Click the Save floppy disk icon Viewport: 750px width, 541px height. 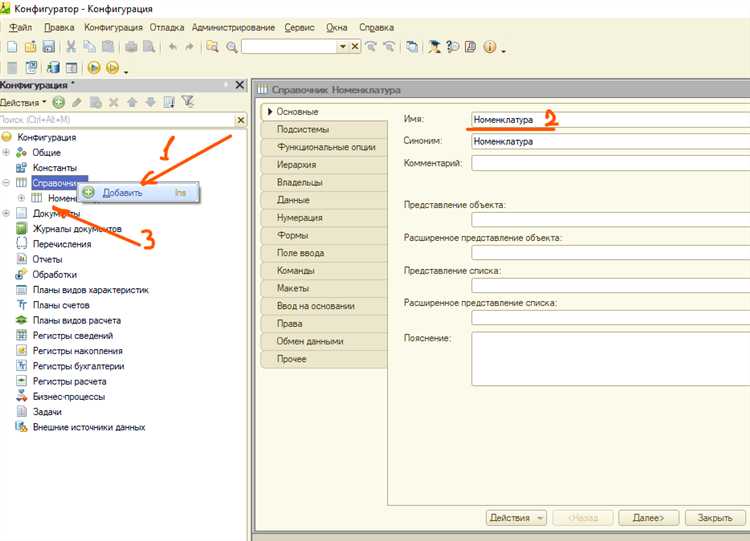click(x=48, y=46)
